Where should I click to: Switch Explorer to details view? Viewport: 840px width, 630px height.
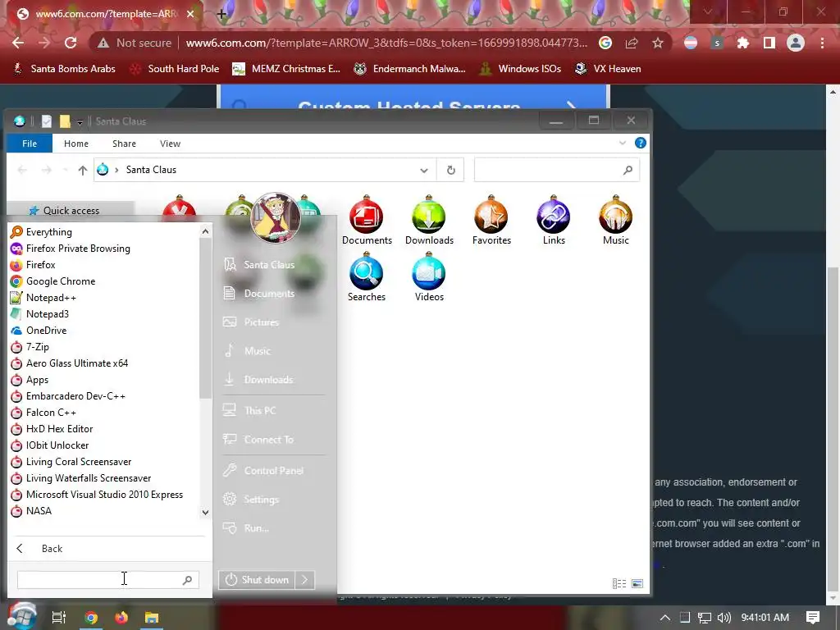[619, 583]
